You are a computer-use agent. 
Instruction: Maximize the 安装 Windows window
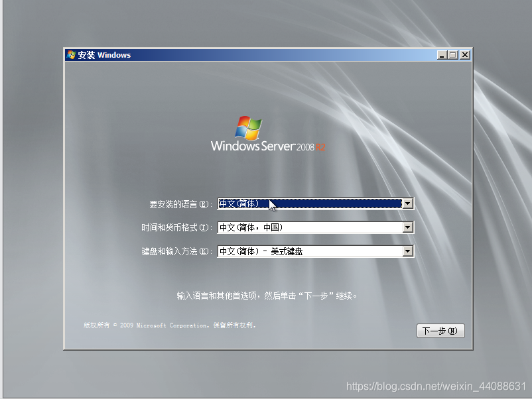coord(453,55)
